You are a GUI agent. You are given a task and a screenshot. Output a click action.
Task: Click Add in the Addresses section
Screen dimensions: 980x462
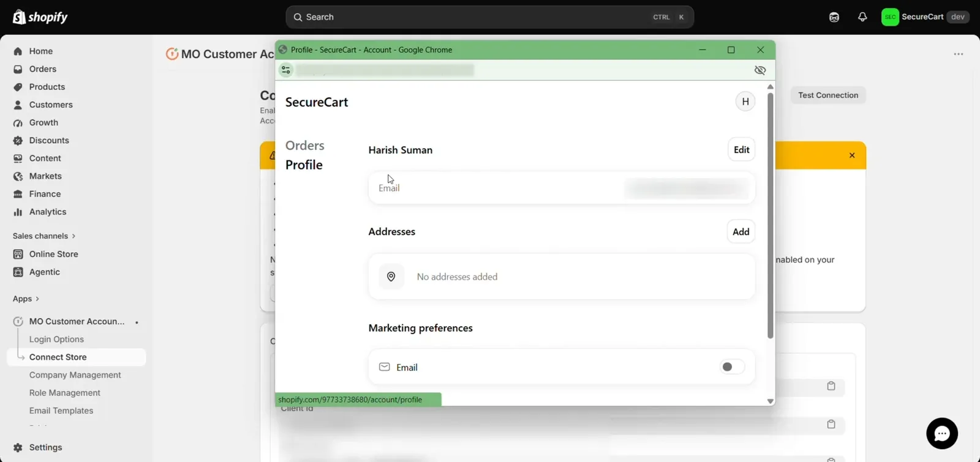pos(741,232)
